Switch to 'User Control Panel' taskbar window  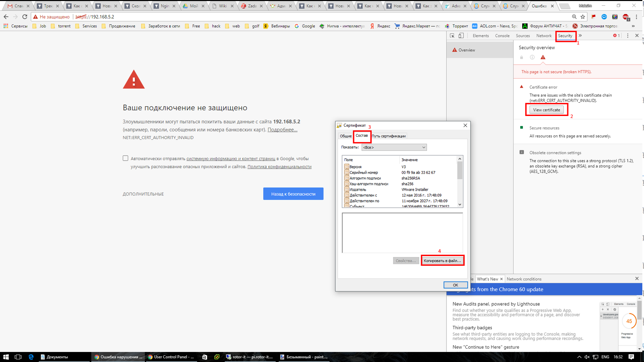171,357
